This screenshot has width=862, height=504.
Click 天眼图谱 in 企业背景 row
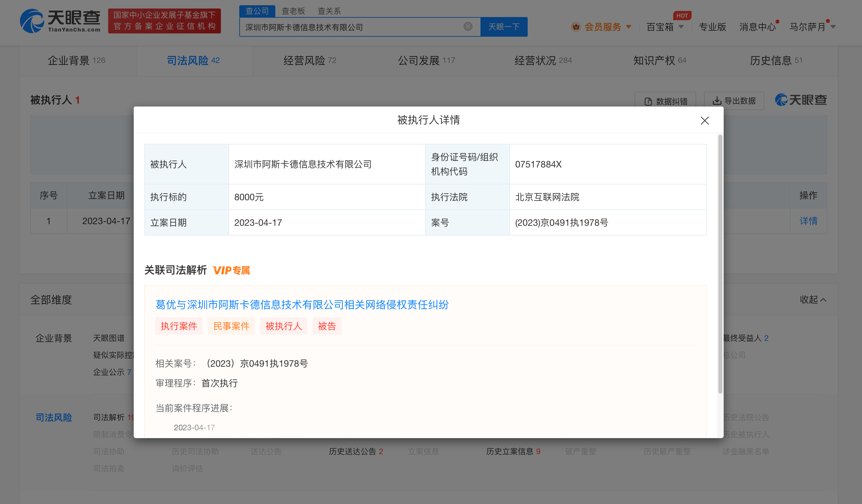coord(109,338)
